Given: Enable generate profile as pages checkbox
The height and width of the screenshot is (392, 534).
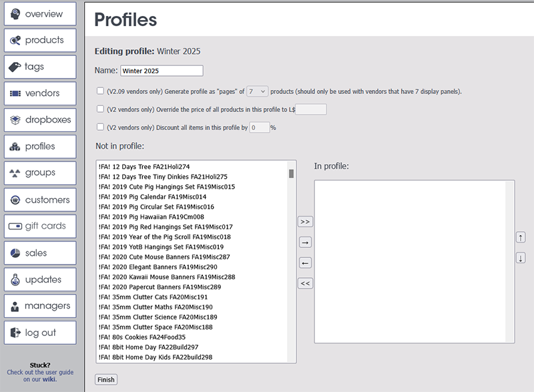Looking at the screenshot, I should click(100, 91).
